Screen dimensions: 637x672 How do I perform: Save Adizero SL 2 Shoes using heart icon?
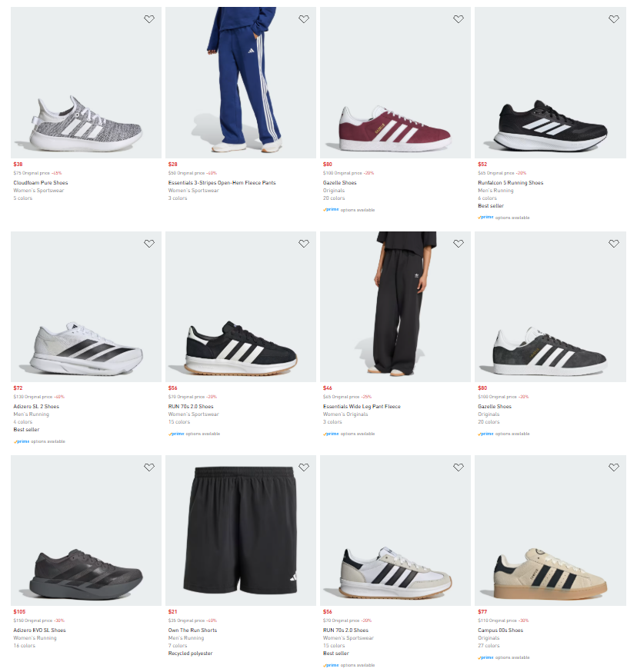pyautogui.click(x=149, y=244)
